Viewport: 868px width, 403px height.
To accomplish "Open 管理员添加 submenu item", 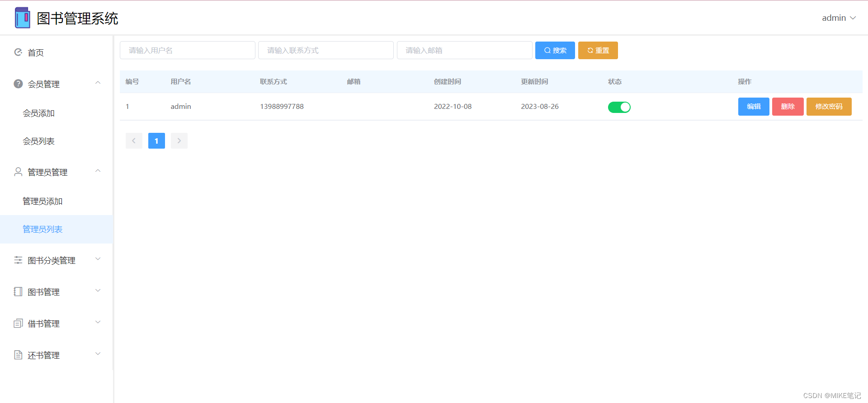I will pyautogui.click(x=57, y=201).
